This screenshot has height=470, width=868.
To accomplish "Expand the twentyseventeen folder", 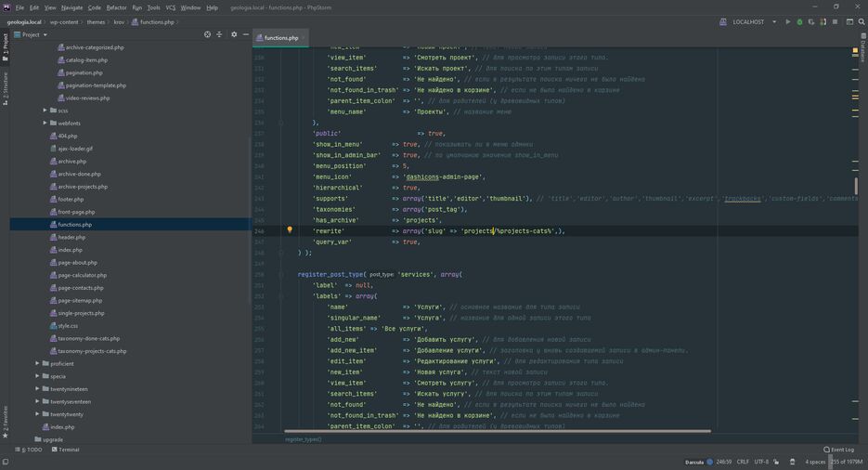I will (x=37, y=401).
